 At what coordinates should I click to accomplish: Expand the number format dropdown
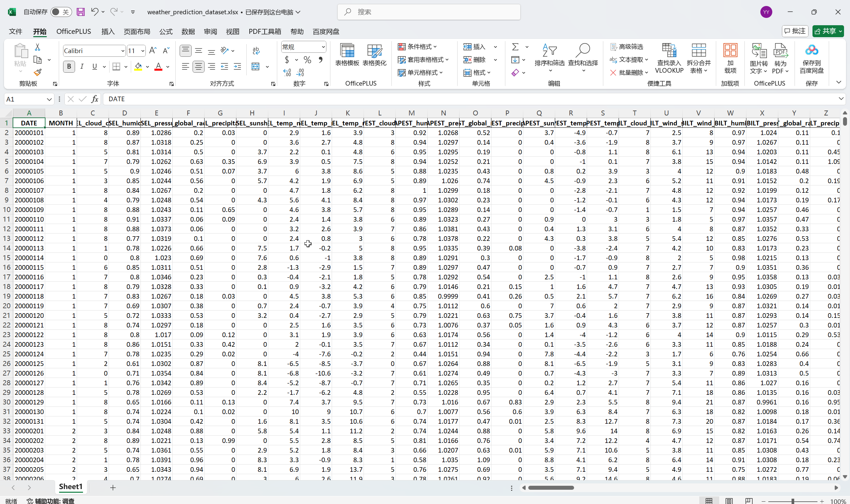click(x=323, y=47)
